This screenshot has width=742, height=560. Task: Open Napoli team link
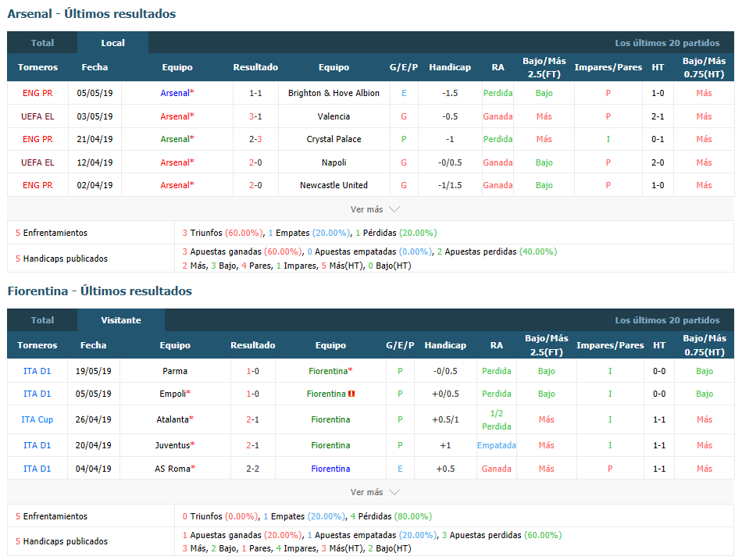point(334,162)
